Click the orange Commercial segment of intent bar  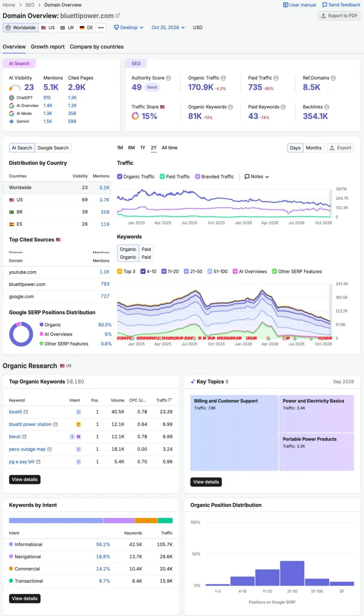coord(146,521)
